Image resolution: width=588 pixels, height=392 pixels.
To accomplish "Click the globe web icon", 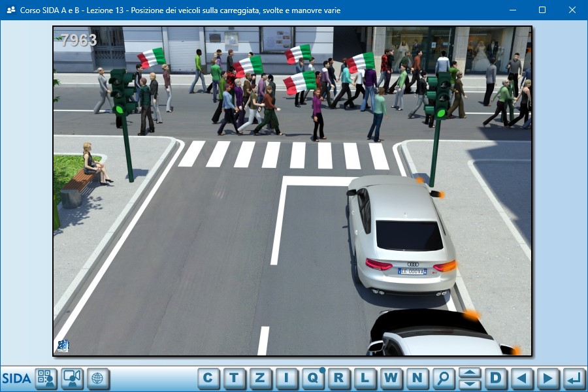I will (98, 378).
